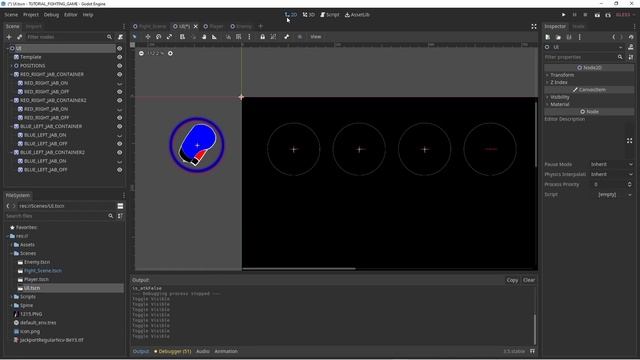Toggle distraction-free mode expand icon
The width and height of the screenshot is (640, 360).
pos(534,26)
